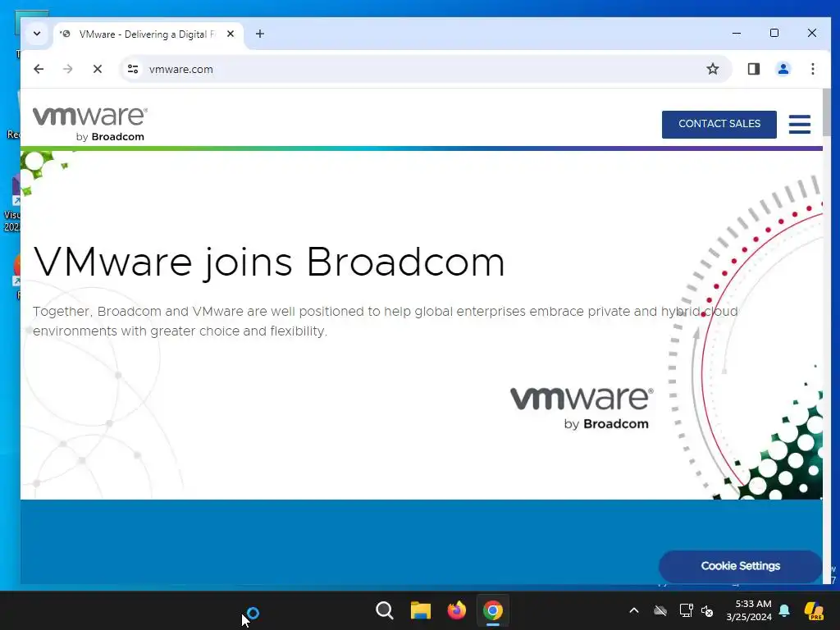
Task: Bookmark this page with the star icon
Action: pyautogui.click(x=713, y=69)
